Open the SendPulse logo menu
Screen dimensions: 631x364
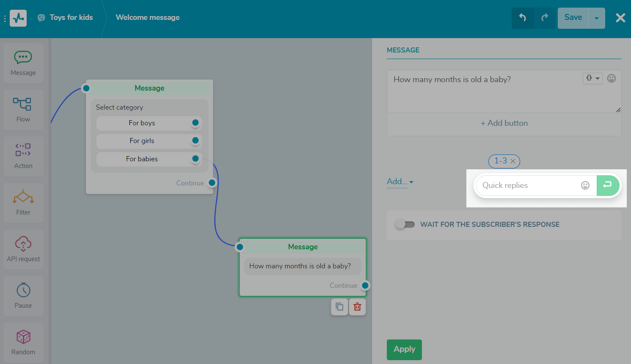18,18
